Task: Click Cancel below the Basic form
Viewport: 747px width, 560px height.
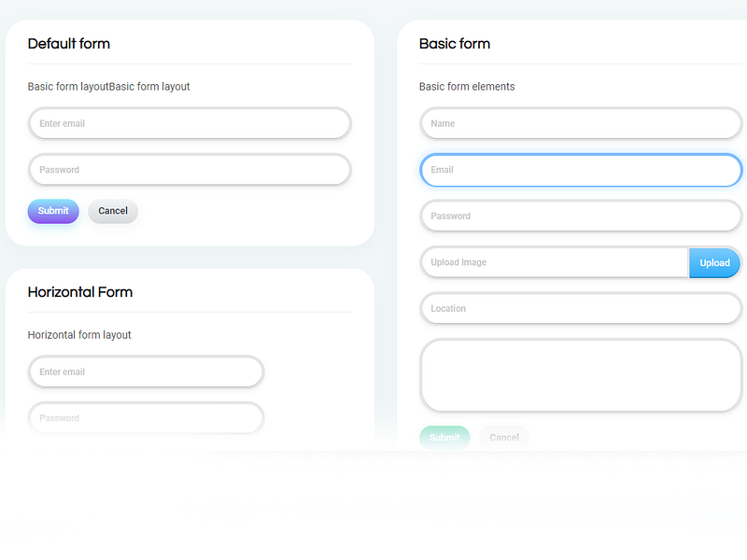Action: tap(504, 437)
